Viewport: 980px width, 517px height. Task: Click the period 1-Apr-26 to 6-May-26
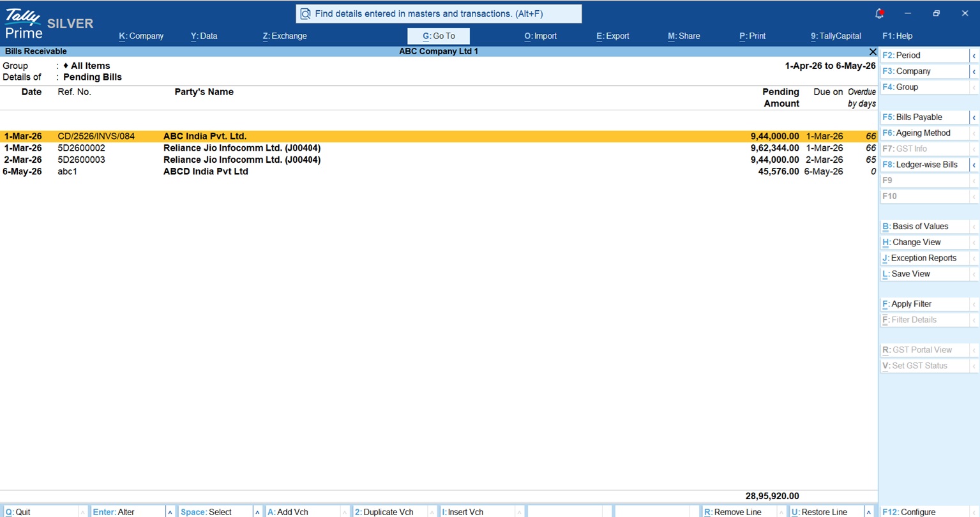830,66
